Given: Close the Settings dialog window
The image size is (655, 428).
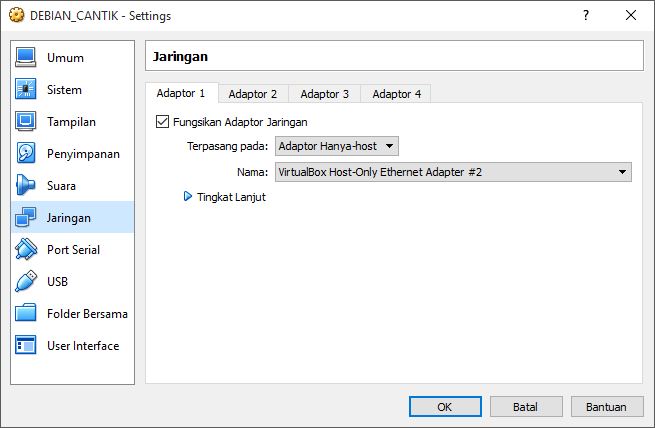Looking at the screenshot, I should 631,15.
